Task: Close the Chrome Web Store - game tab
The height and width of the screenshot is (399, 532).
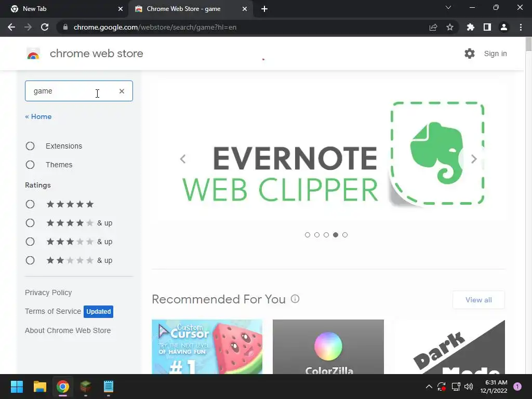Action: tap(245, 9)
